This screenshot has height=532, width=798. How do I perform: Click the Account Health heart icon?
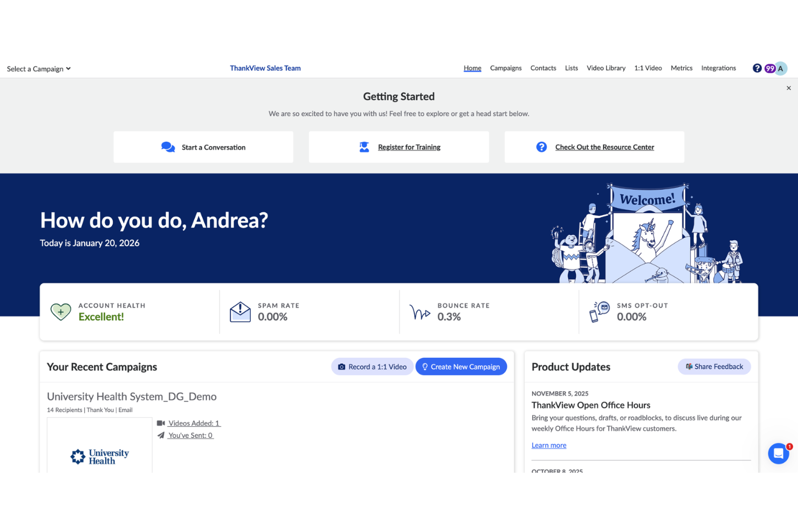60,312
